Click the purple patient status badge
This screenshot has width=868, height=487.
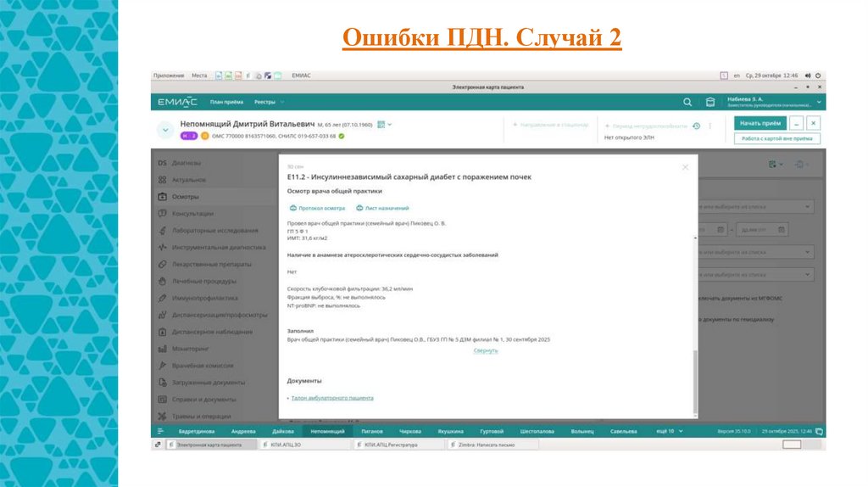pos(189,136)
